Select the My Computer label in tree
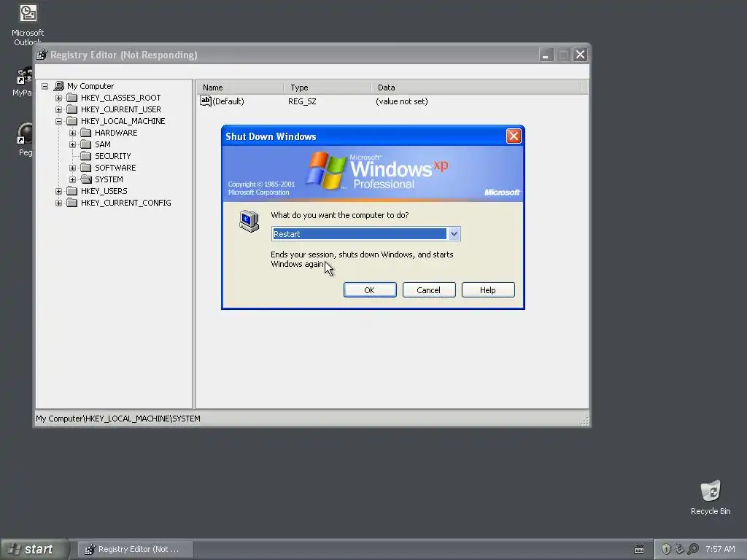The height and width of the screenshot is (560, 747). pos(90,86)
